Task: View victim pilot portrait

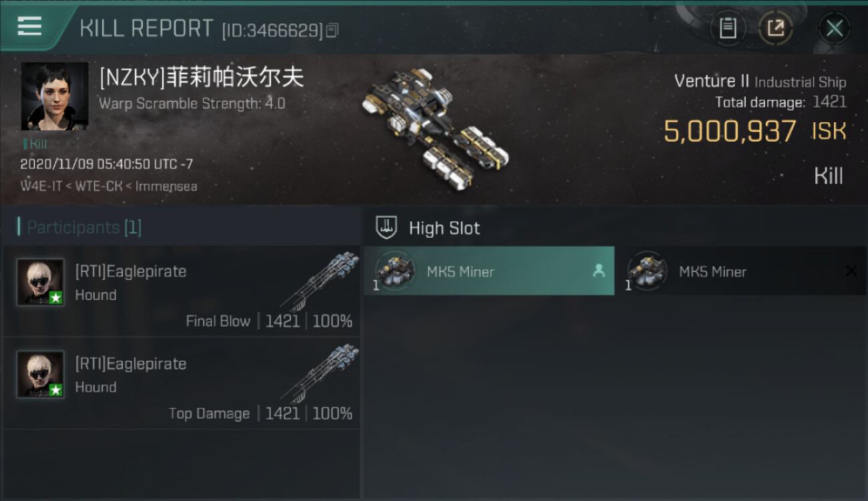Action: (x=55, y=96)
